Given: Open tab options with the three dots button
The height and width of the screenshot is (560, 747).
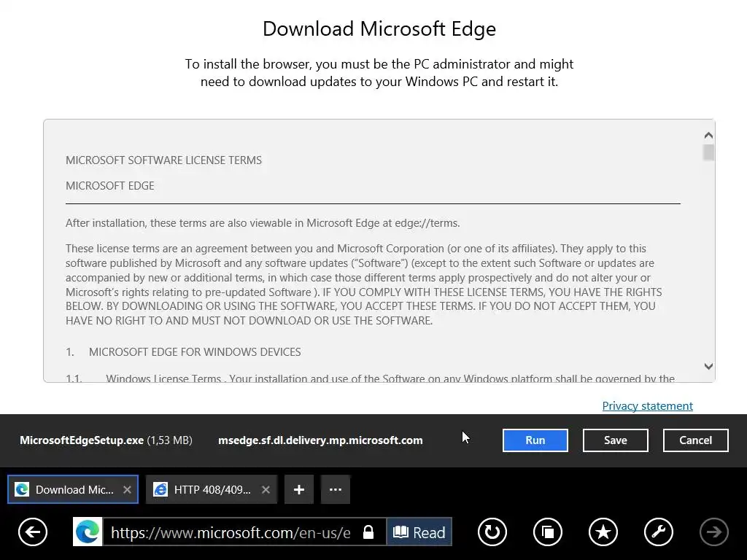Looking at the screenshot, I should [336, 489].
